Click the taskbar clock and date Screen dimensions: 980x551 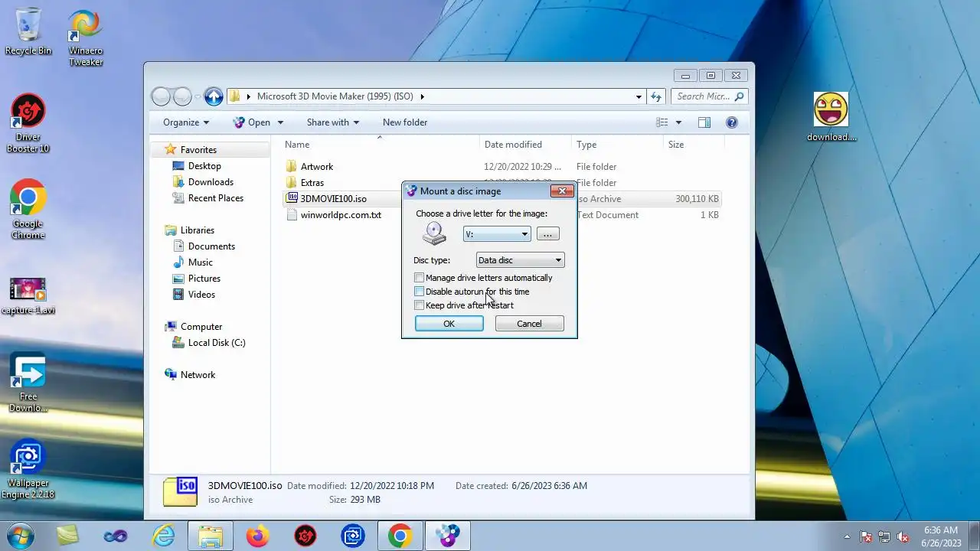click(x=940, y=536)
